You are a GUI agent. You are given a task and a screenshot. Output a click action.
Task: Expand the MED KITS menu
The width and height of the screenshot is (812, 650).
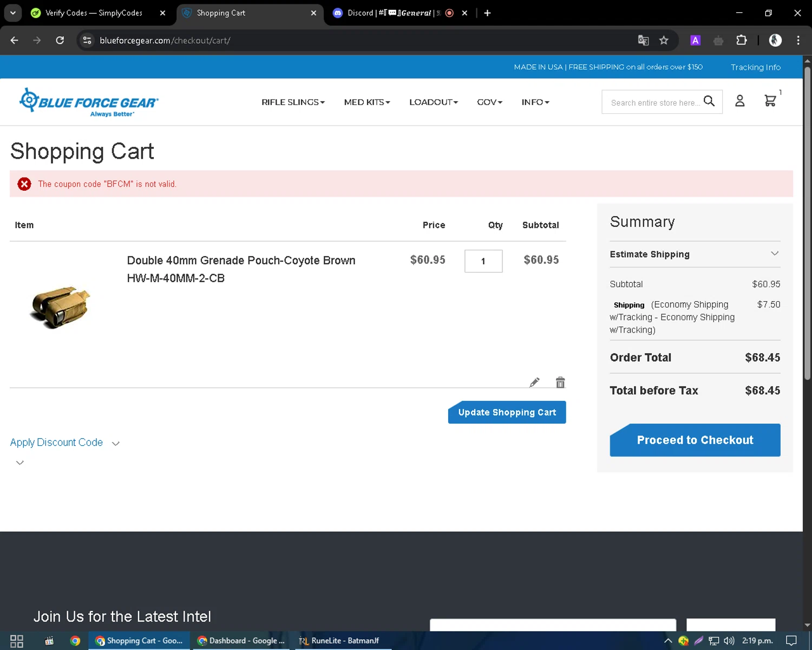pos(367,102)
